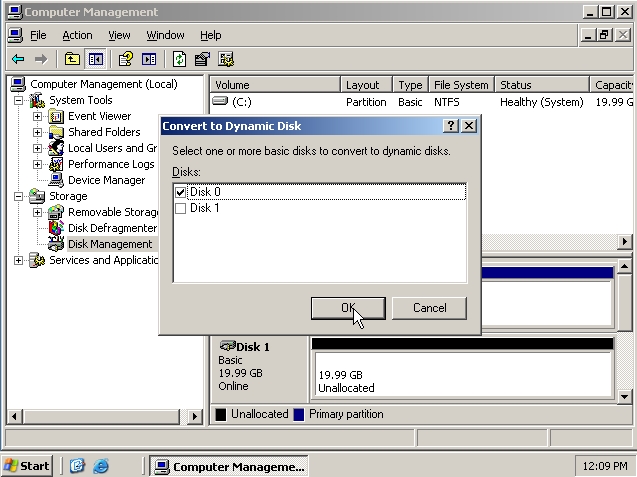Expand the Local Users and Groups node

(37, 148)
